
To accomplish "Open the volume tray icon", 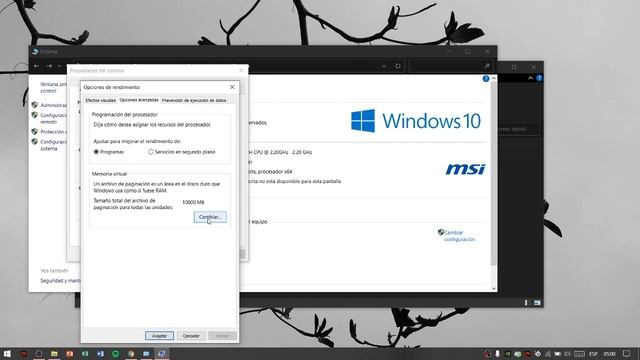I will pyautogui.click(x=568, y=354).
